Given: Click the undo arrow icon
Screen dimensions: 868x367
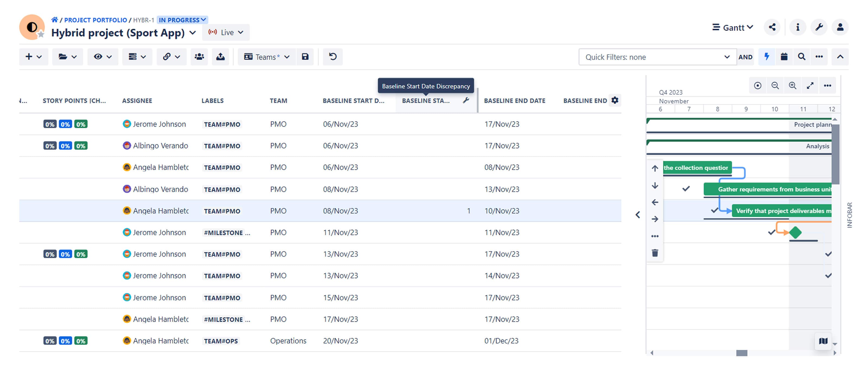Looking at the screenshot, I should pyautogui.click(x=333, y=57).
